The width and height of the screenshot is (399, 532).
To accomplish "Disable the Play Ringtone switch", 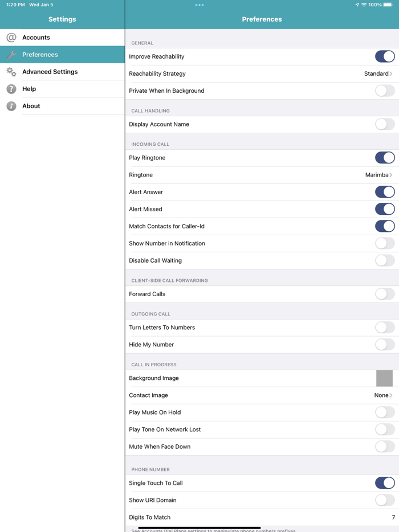I will click(385, 158).
